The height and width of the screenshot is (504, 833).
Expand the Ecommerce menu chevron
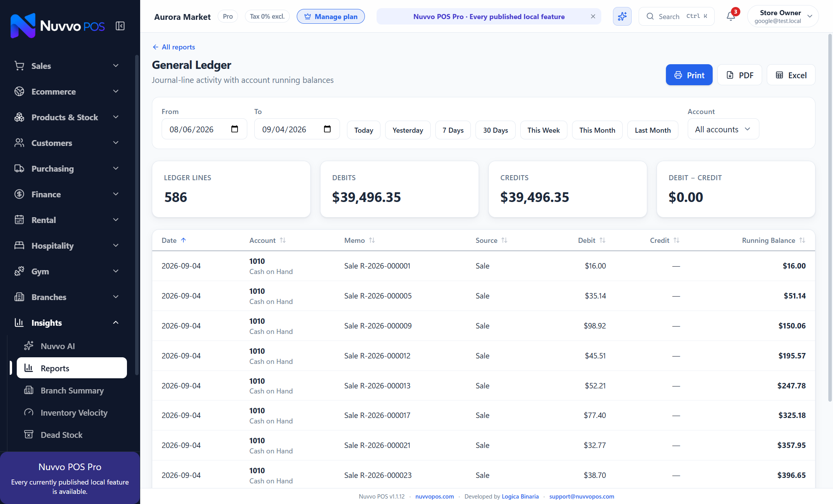click(116, 91)
